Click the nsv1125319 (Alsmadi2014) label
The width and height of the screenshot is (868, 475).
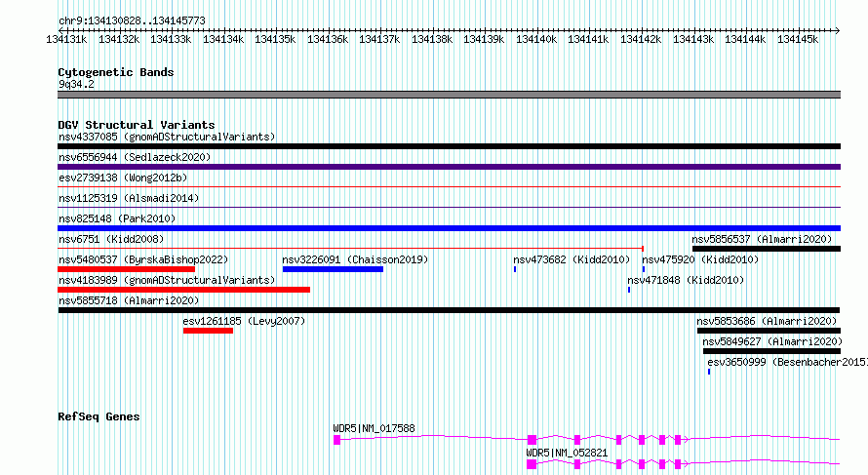[129, 198]
